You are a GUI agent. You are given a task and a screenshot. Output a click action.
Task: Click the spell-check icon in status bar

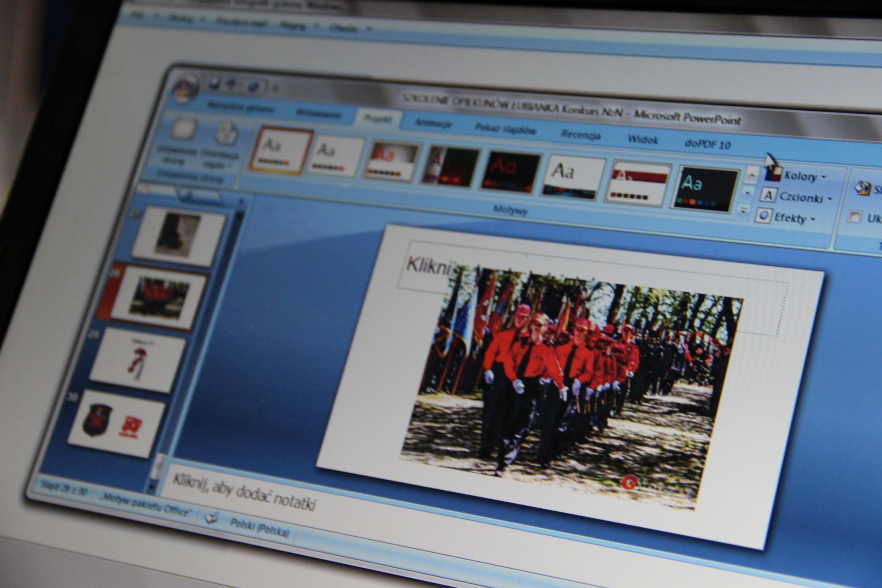[212, 518]
